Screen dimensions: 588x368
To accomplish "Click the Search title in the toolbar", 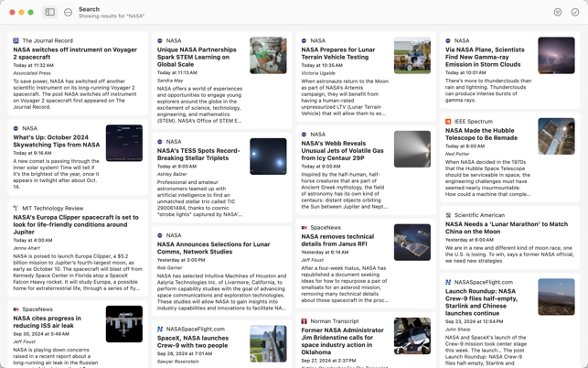I will (x=89, y=8).
